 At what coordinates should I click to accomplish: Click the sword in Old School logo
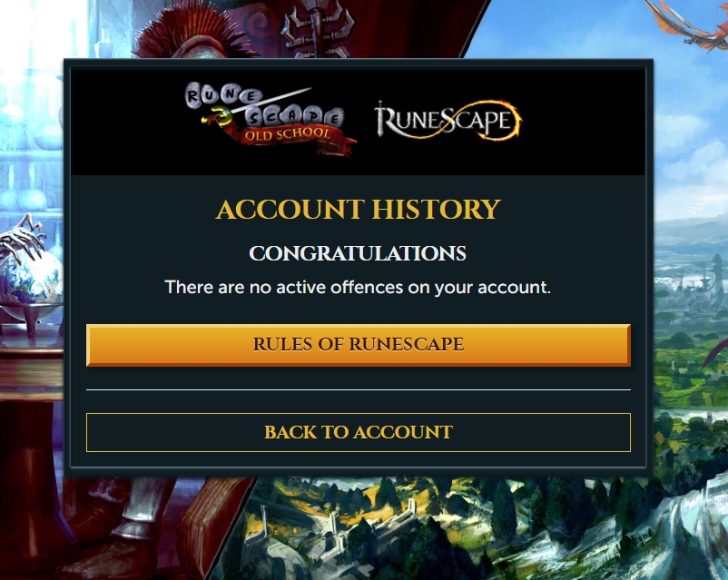click(255, 105)
